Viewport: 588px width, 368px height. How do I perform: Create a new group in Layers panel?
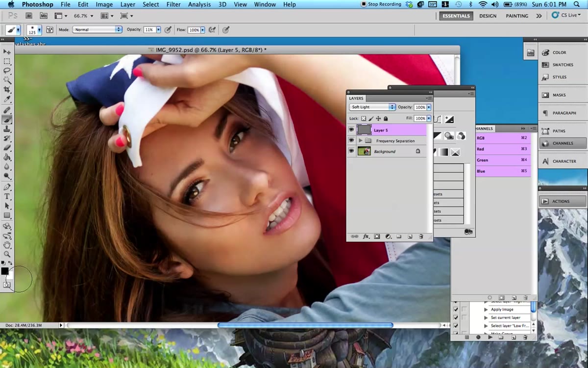[x=399, y=237]
